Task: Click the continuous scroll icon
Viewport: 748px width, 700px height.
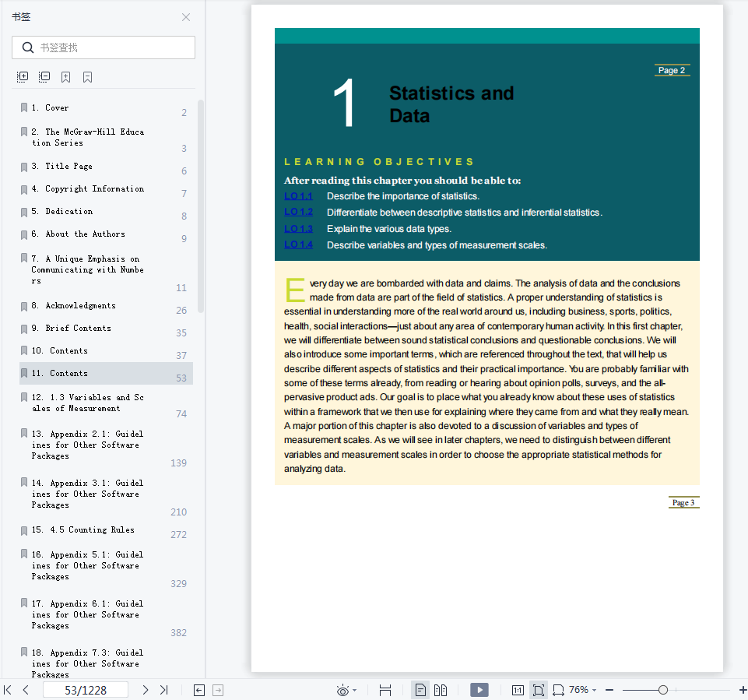Action: 385,690
